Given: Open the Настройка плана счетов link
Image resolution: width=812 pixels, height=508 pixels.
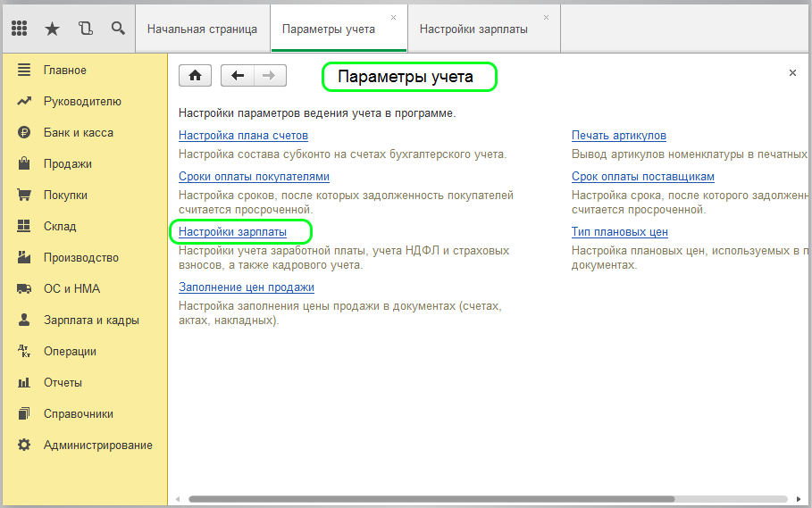Looking at the screenshot, I should click(x=243, y=136).
